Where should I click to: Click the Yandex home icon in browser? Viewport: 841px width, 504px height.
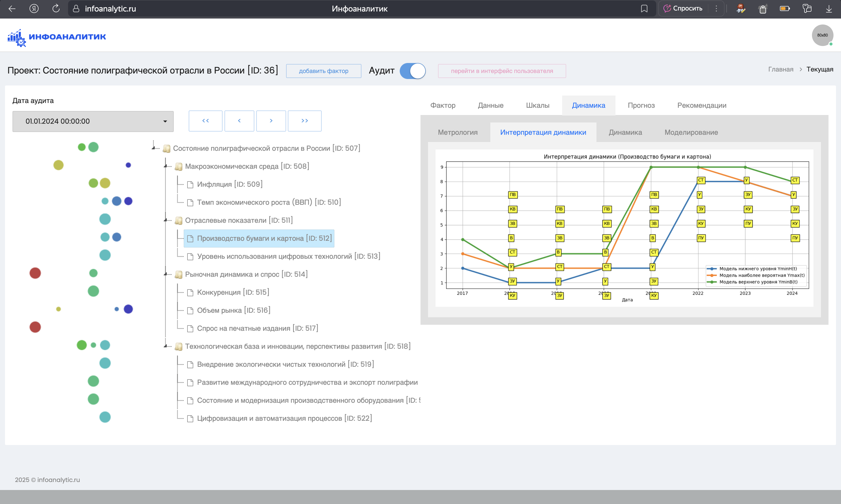coord(34,9)
